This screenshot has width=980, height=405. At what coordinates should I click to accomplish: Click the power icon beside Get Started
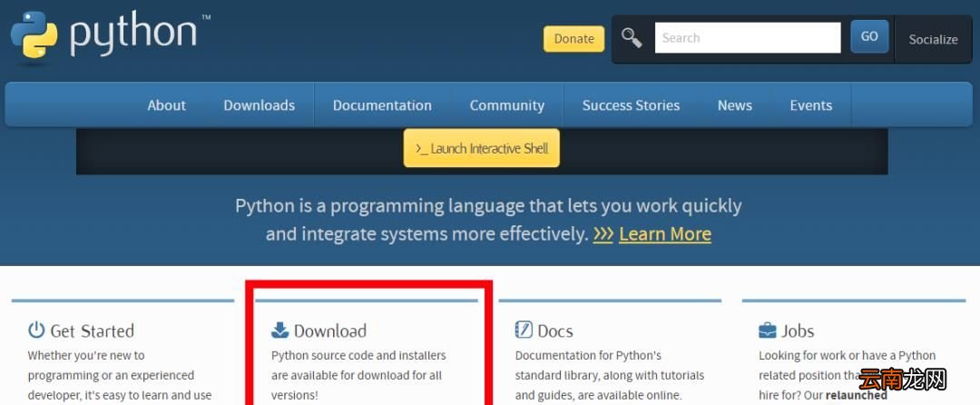tap(37, 330)
